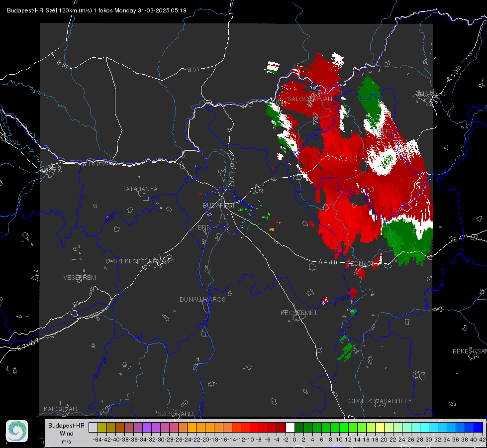Click the SALGOTARJAN city label
Screen dimensions: 487x448
[x=309, y=99]
